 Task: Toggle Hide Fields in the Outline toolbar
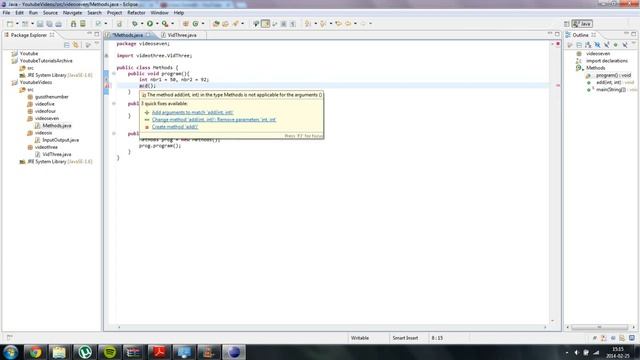(x=597, y=44)
